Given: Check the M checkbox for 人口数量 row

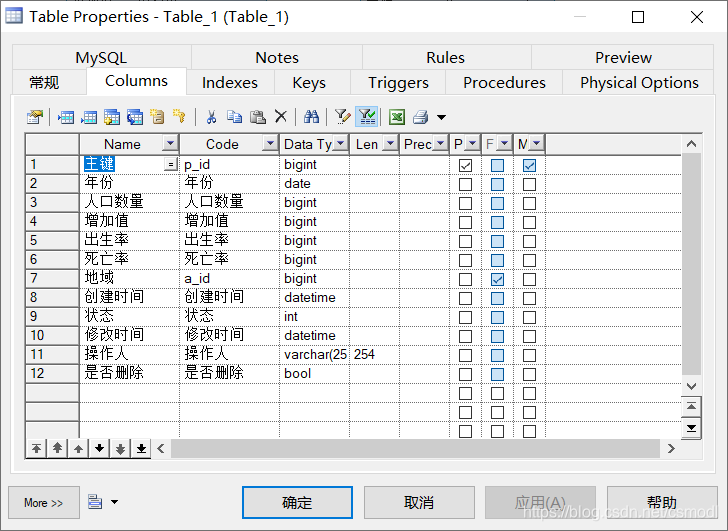Looking at the screenshot, I should pyautogui.click(x=529, y=203).
